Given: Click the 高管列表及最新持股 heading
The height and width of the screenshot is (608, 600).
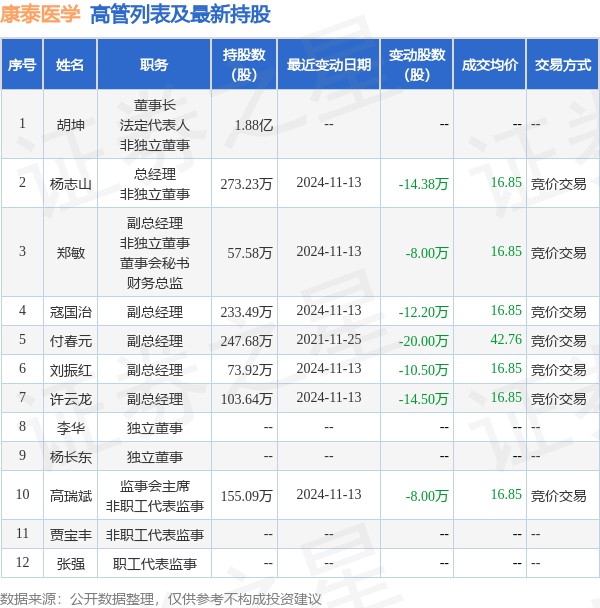Looking at the screenshot, I should click(180, 14).
